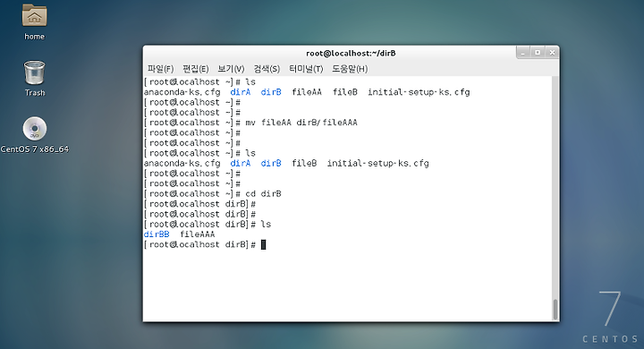Click initial-setup-ks.cfg in the first ls output
The image size is (644, 349).
[419, 92]
